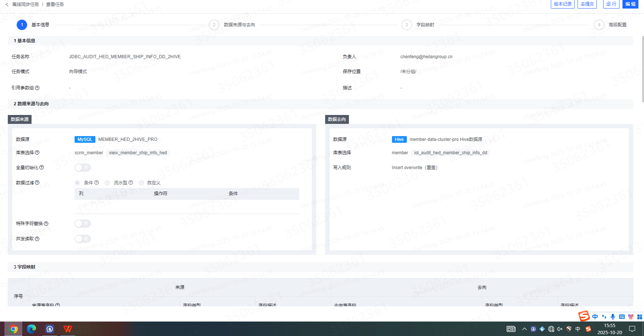Click help icon next to 引用参数组
The height and width of the screenshot is (336, 644).
tap(37, 88)
